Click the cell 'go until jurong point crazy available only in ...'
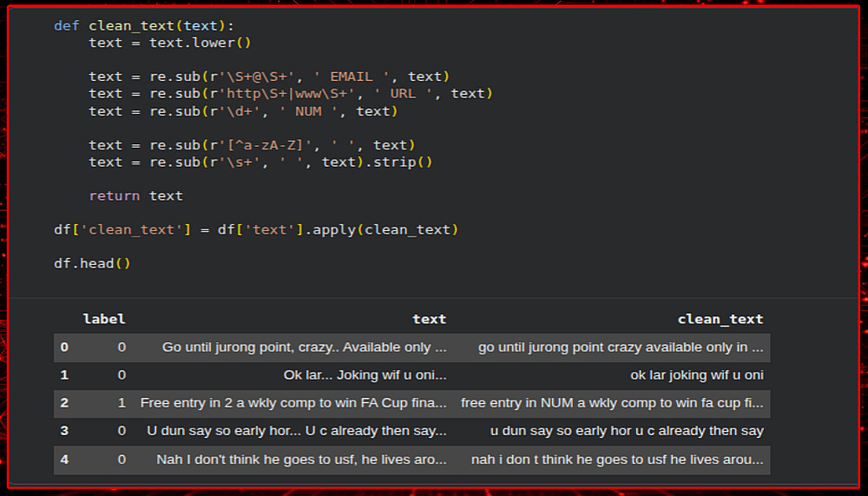868x496 pixels. 621,347
